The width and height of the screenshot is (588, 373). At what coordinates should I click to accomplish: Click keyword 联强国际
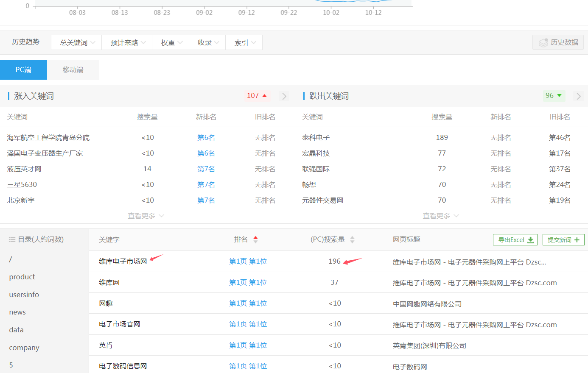(316, 169)
